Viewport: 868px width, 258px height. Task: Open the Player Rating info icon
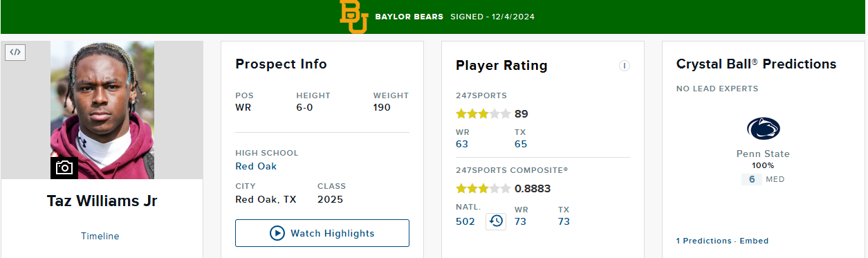coord(625,66)
